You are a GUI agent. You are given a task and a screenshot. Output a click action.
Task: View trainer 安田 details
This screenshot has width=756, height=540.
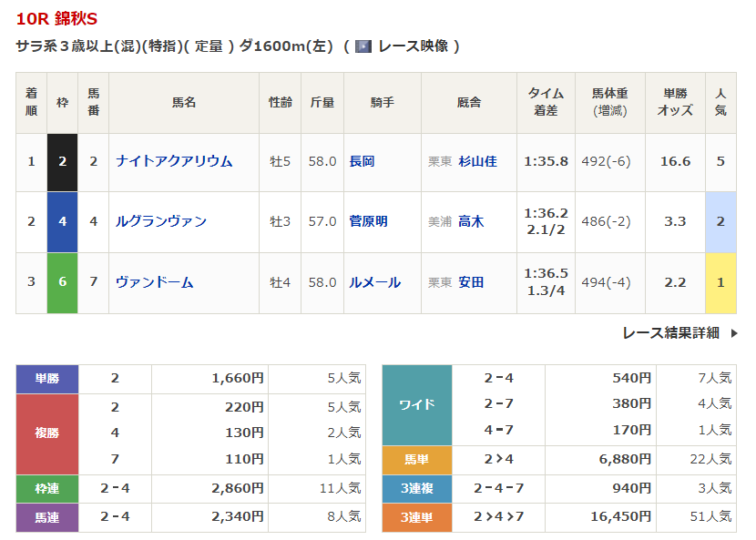tap(471, 282)
